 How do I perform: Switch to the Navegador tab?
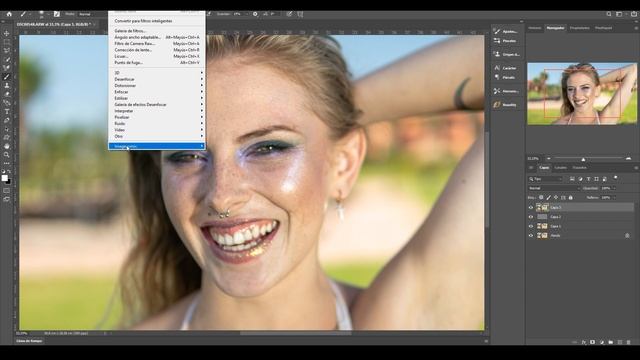tap(555, 28)
